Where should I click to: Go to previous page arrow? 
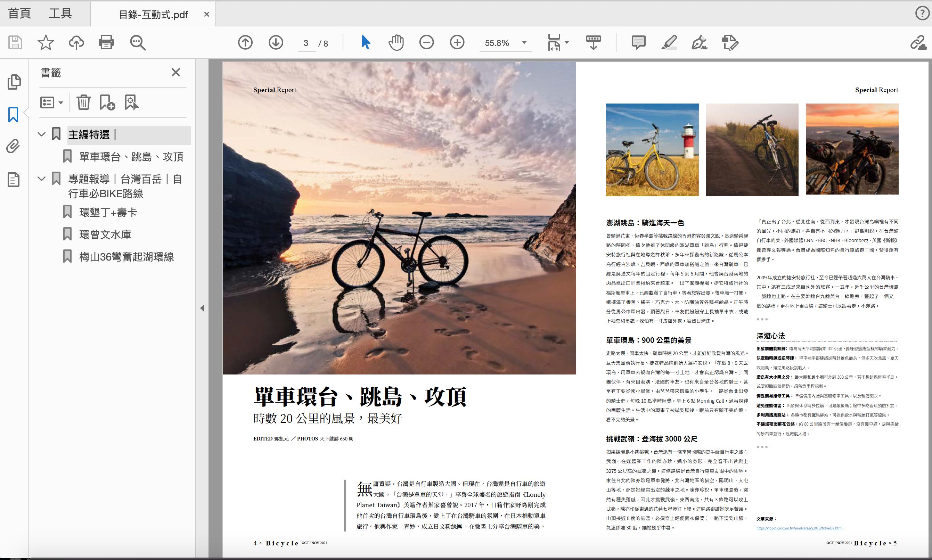click(245, 42)
